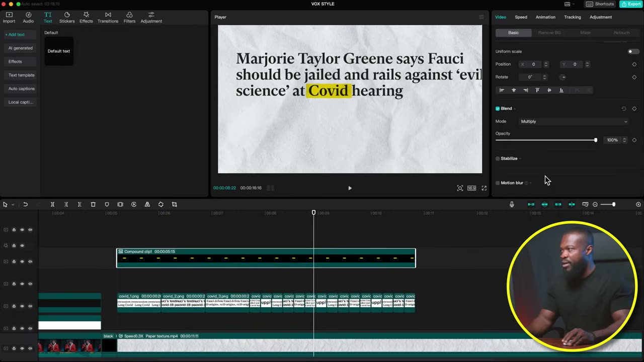This screenshot has height=362, width=644.
Task: Switch to the Animation tab
Action: pyautogui.click(x=545, y=17)
